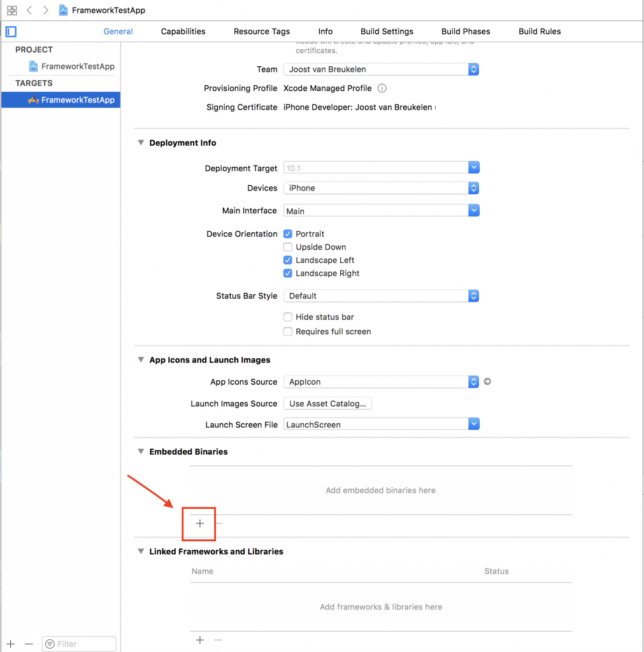
Task: Open the Team dropdown
Action: (381, 69)
